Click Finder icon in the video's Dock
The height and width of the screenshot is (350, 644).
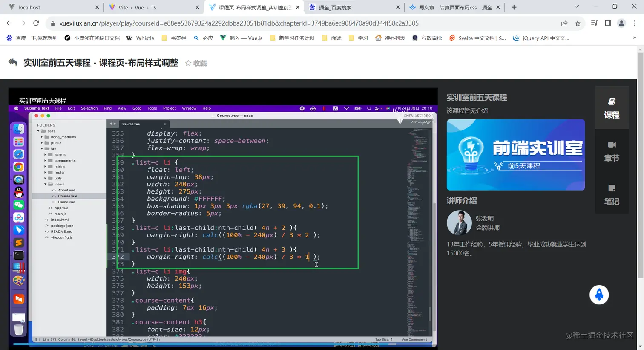click(19, 129)
